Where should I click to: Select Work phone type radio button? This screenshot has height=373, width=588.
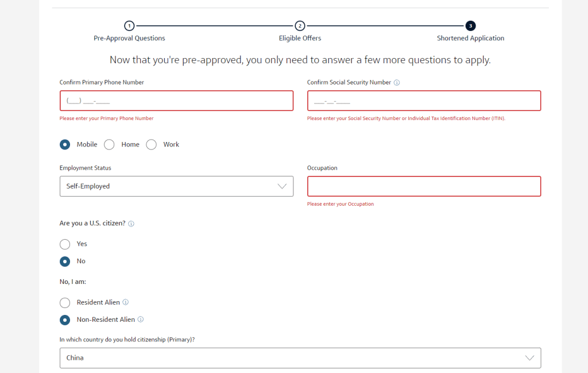tap(152, 145)
